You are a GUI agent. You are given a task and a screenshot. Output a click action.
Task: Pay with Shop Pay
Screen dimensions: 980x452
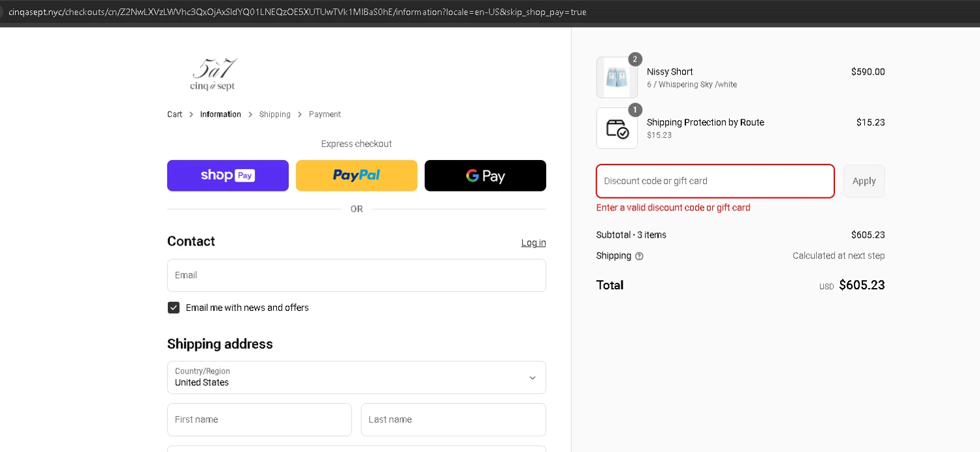tap(228, 176)
